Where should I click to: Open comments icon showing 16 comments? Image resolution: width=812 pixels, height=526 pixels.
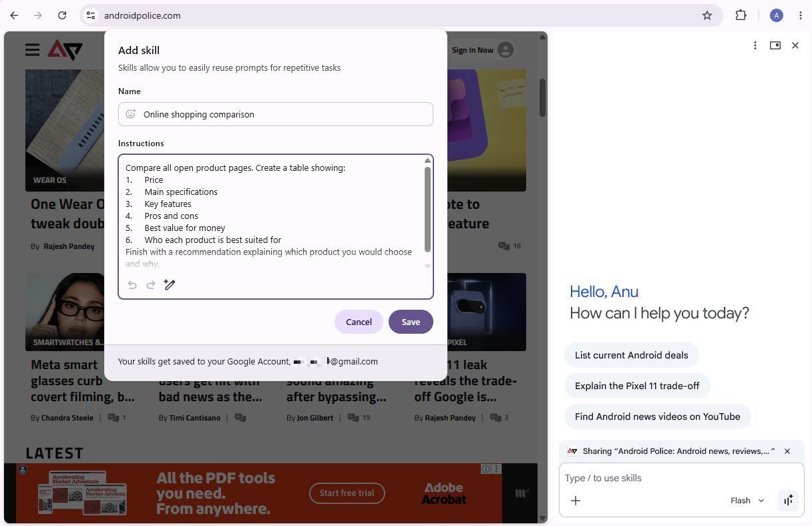point(504,246)
